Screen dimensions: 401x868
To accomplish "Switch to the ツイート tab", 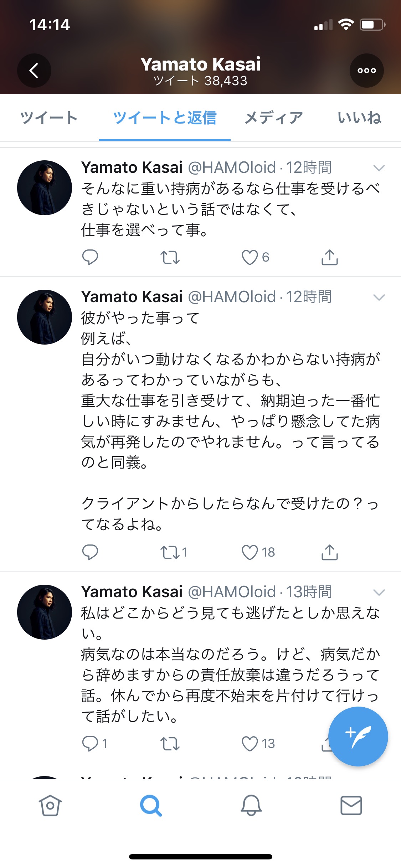I will 49,118.
